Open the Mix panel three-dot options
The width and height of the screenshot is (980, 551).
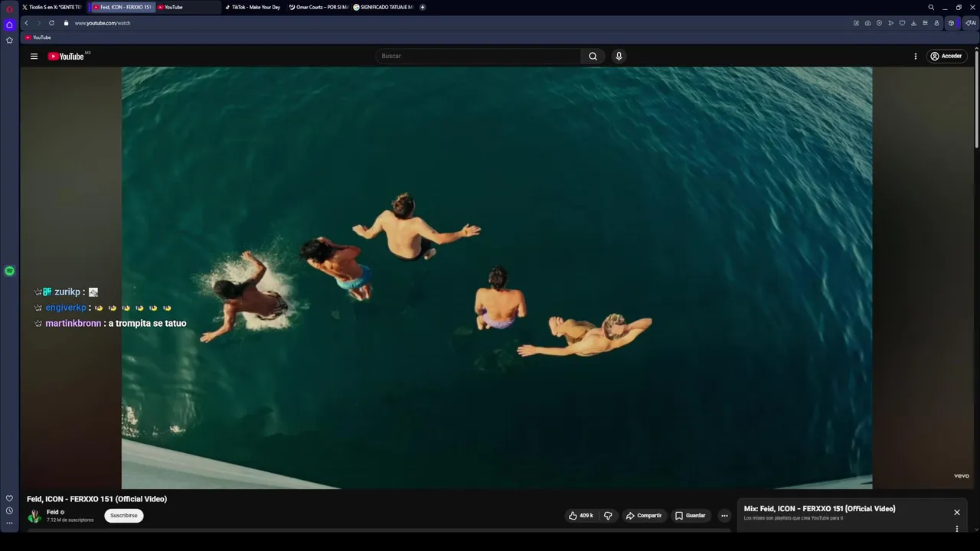tap(956, 528)
